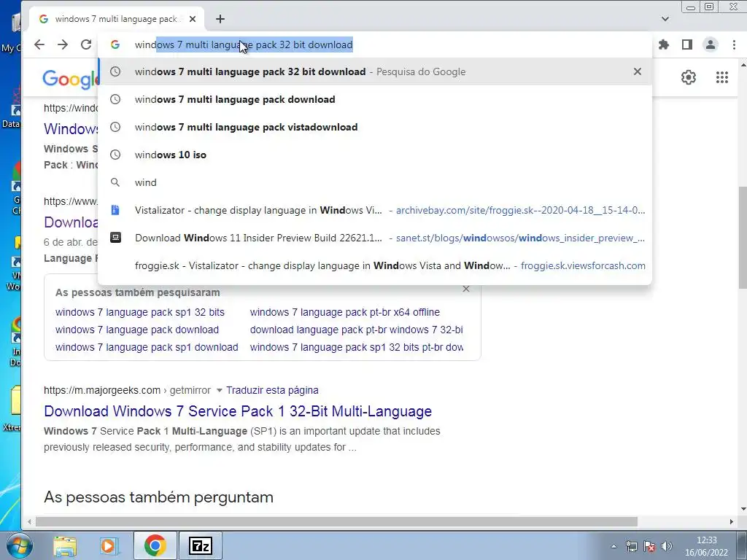The height and width of the screenshot is (560, 747).
Task: Launch Windows Media Player from taskbar
Action: tap(109, 545)
